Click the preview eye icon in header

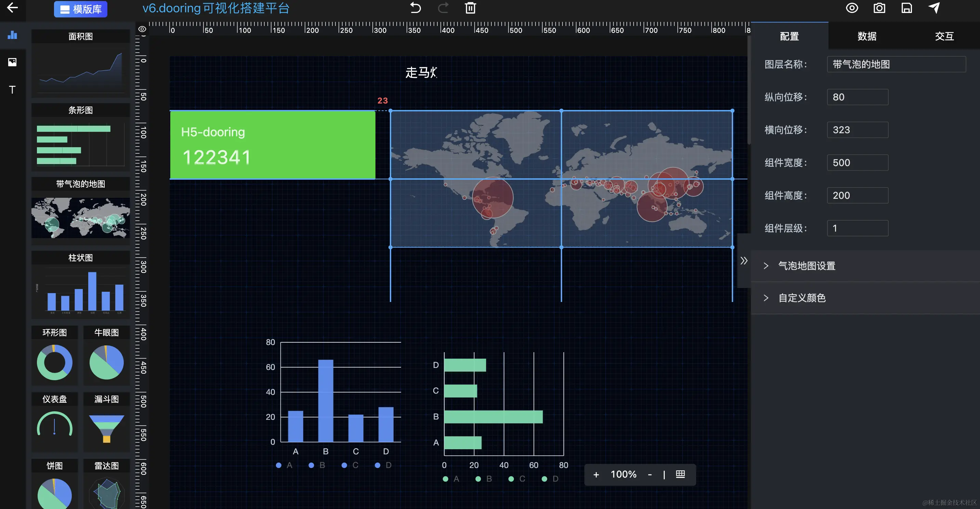(852, 8)
